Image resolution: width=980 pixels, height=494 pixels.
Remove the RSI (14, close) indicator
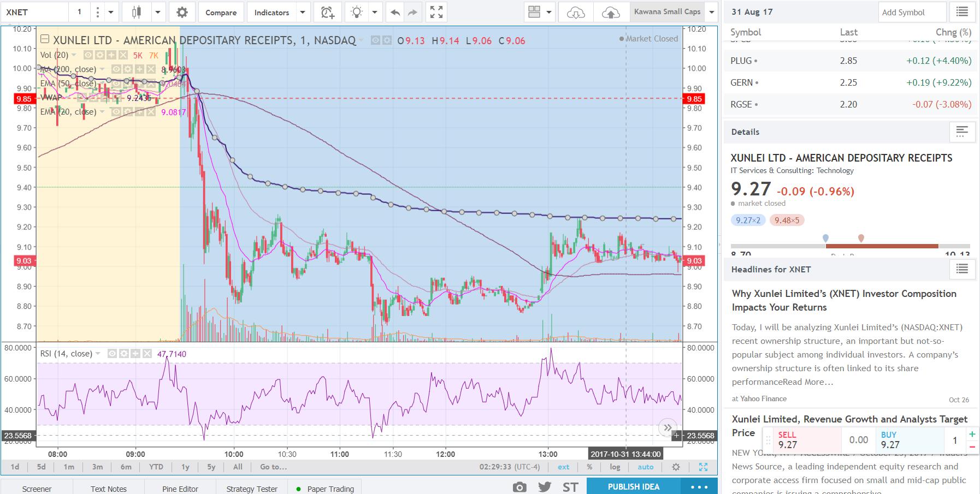click(146, 354)
